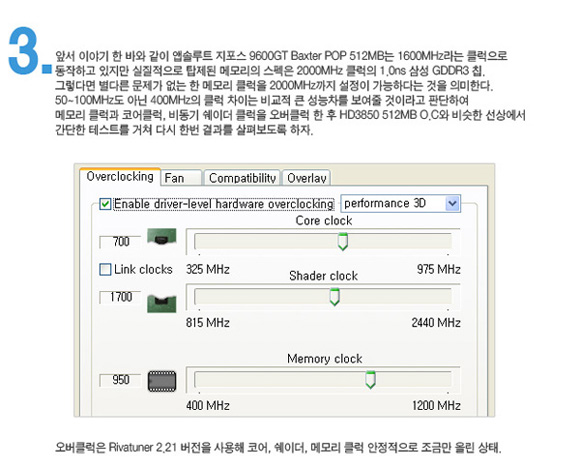The width and height of the screenshot is (580, 467).
Task: Open the Overlay tab
Action: tap(307, 178)
